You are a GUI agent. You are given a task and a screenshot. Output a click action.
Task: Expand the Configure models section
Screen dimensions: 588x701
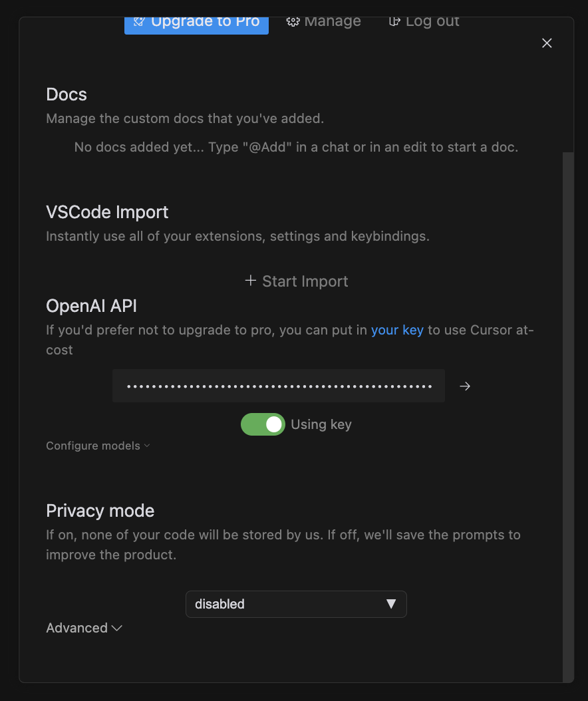(98, 446)
